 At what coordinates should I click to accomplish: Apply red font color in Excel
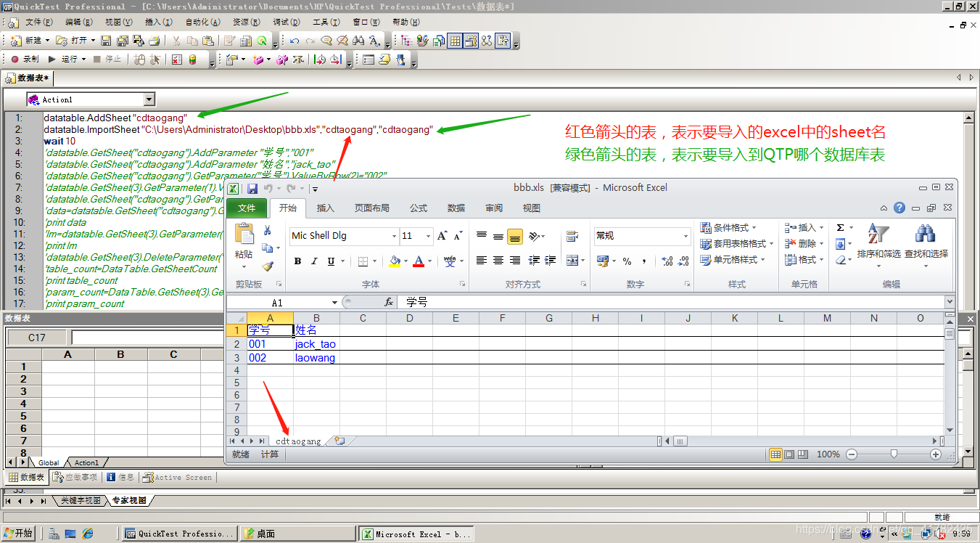pyautogui.click(x=419, y=261)
